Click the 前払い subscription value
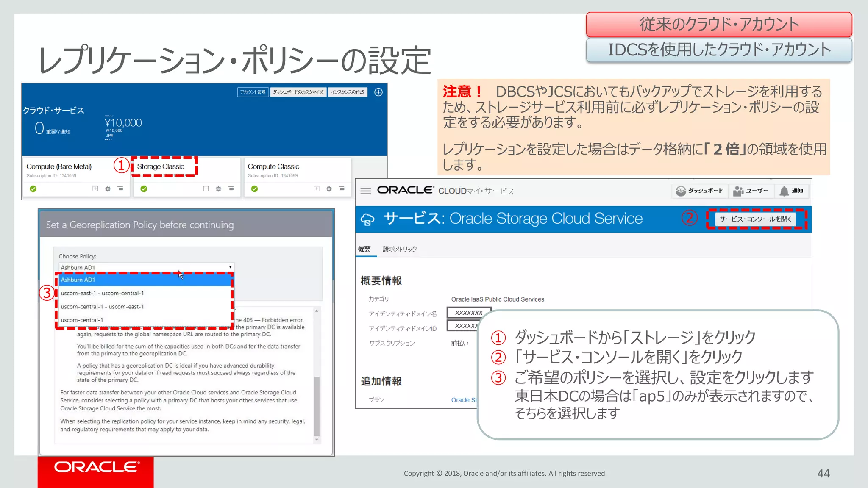Image resolution: width=868 pixels, height=488 pixels. (460, 343)
